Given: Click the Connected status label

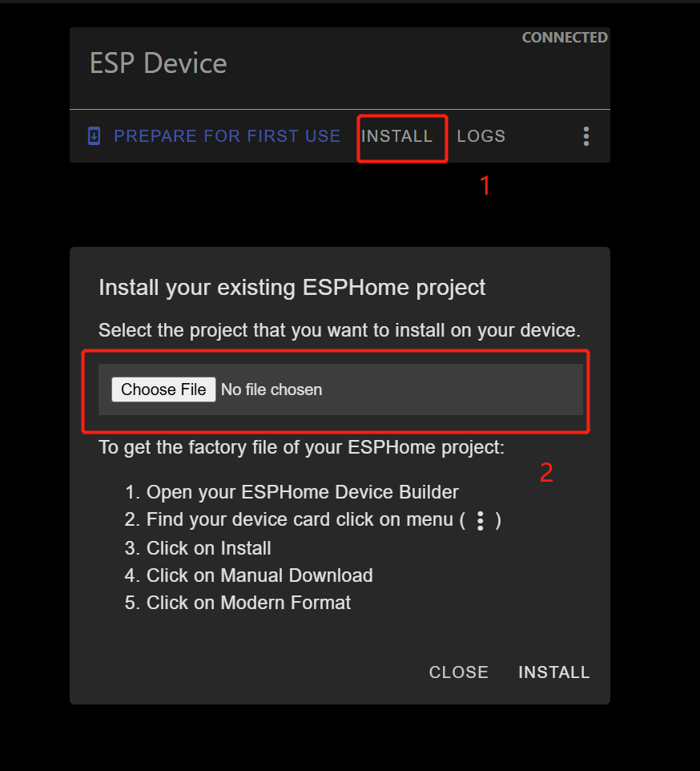Looking at the screenshot, I should [x=565, y=38].
